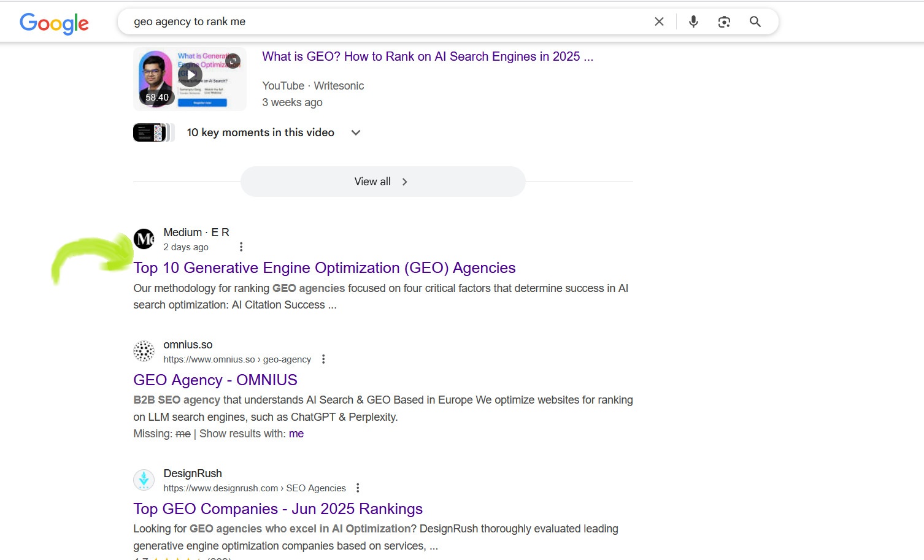Open Google Lens image search icon
The image size is (924, 560).
pyautogui.click(x=724, y=21)
